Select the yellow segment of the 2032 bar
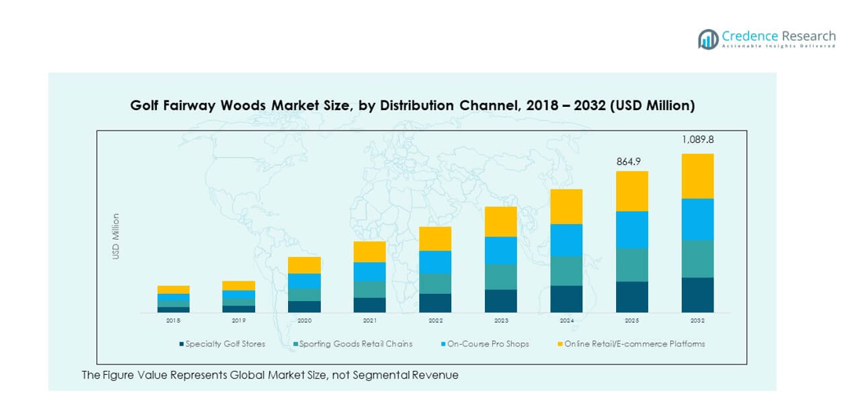Image resolution: width=868 pixels, height=418 pixels. (x=697, y=176)
